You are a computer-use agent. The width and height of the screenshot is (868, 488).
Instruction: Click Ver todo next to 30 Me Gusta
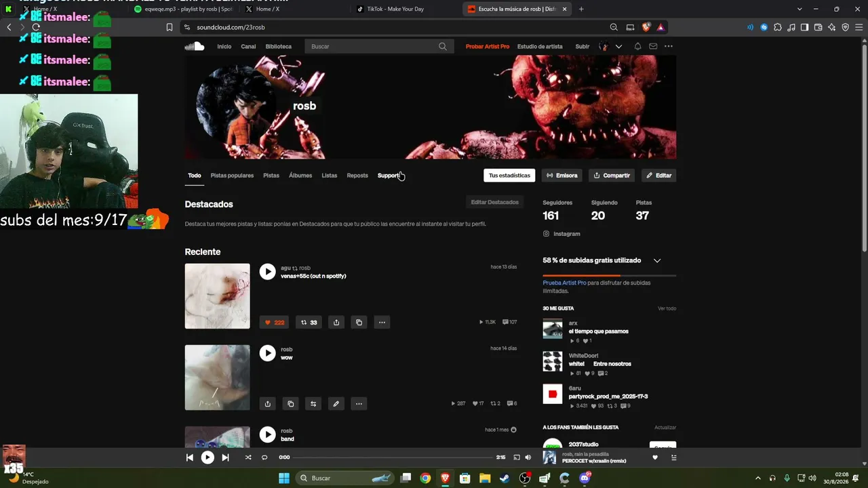[667, 308]
